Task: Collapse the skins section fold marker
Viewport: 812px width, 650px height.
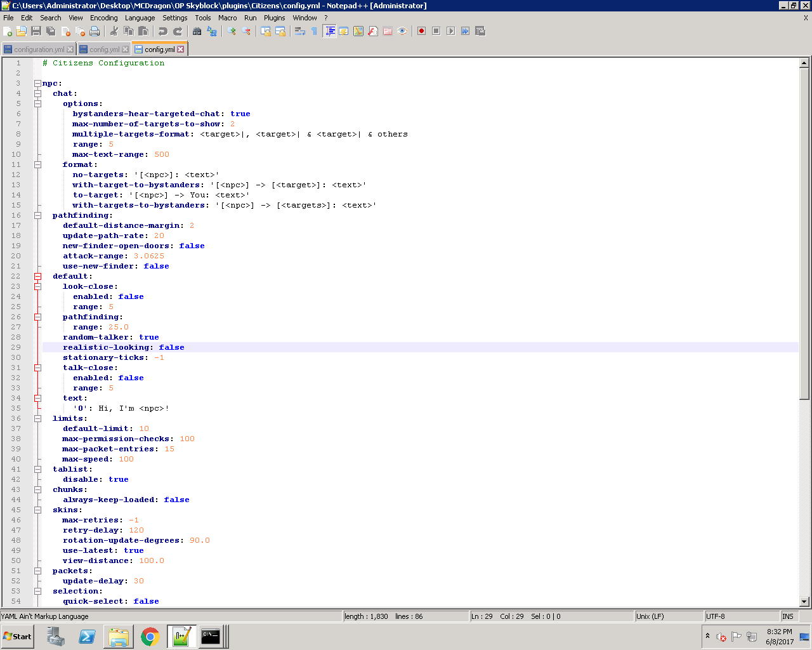Action: 37,510
